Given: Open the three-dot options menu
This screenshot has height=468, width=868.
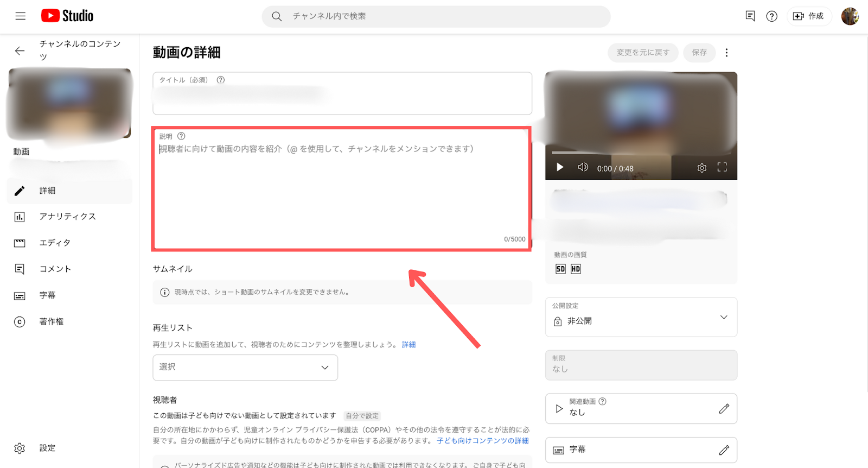Looking at the screenshot, I should [727, 53].
